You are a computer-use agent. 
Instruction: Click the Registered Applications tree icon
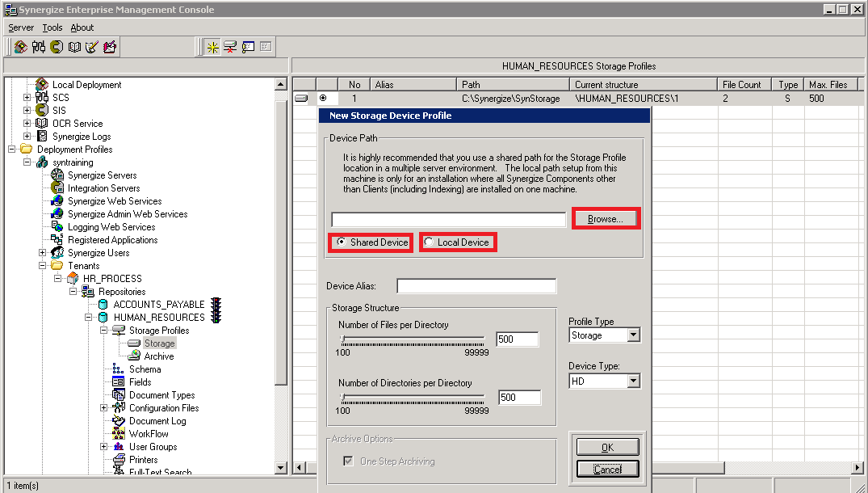pyautogui.click(x=57, y=239)
